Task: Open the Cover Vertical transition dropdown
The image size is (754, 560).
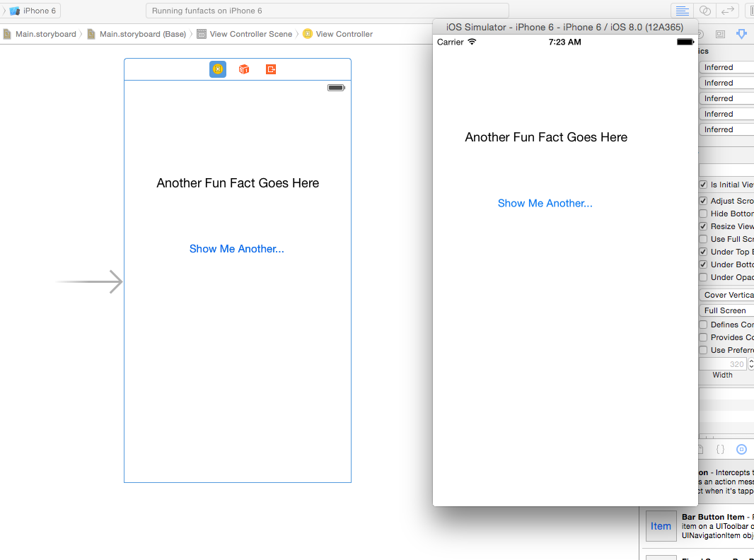Action: click(x=727, y=295)
